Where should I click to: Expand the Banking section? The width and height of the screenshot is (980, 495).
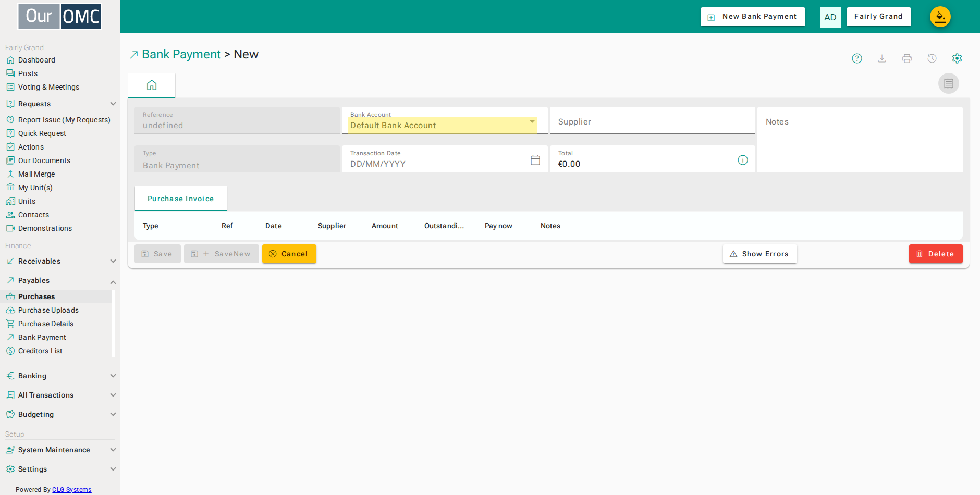pos(60,376)
